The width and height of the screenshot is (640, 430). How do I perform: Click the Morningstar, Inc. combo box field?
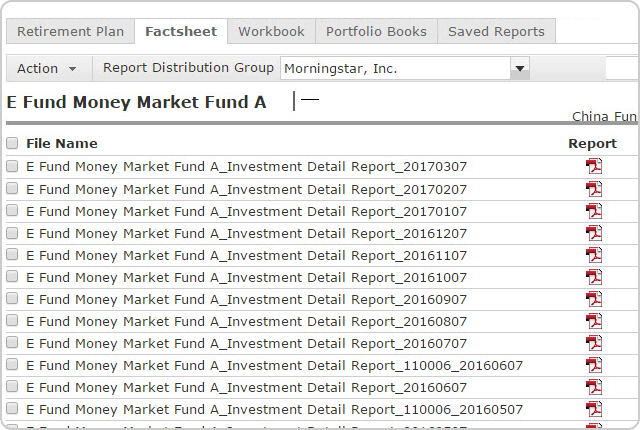[x=394, y=68]
